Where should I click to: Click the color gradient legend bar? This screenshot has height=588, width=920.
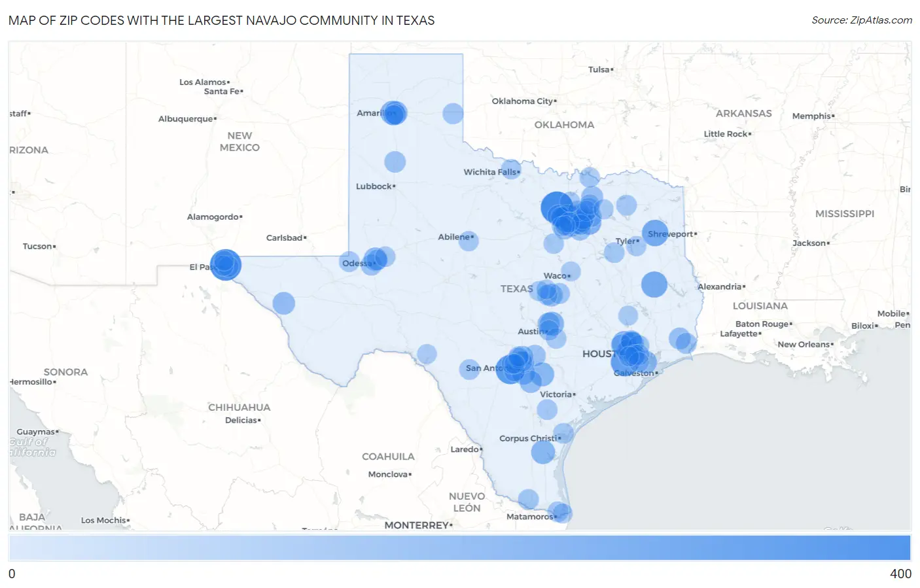click(460, 547)
